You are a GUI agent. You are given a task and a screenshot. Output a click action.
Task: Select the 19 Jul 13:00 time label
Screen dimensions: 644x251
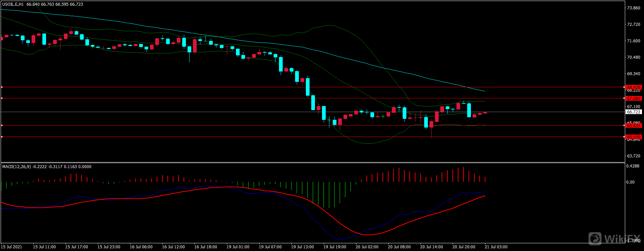303,247
